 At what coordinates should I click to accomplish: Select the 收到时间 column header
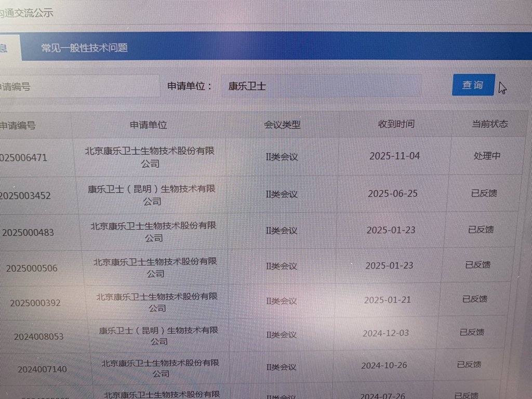point(396,124)
